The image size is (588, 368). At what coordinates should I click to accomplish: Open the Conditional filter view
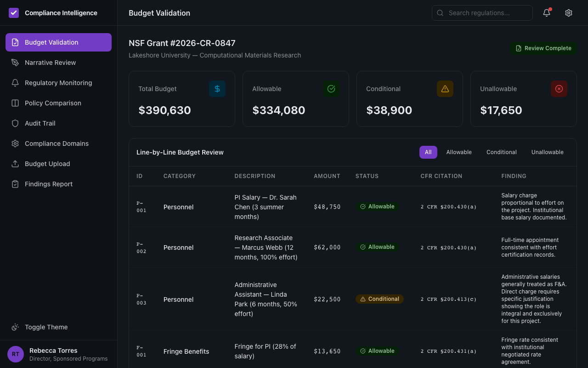(x=501, y=152)
